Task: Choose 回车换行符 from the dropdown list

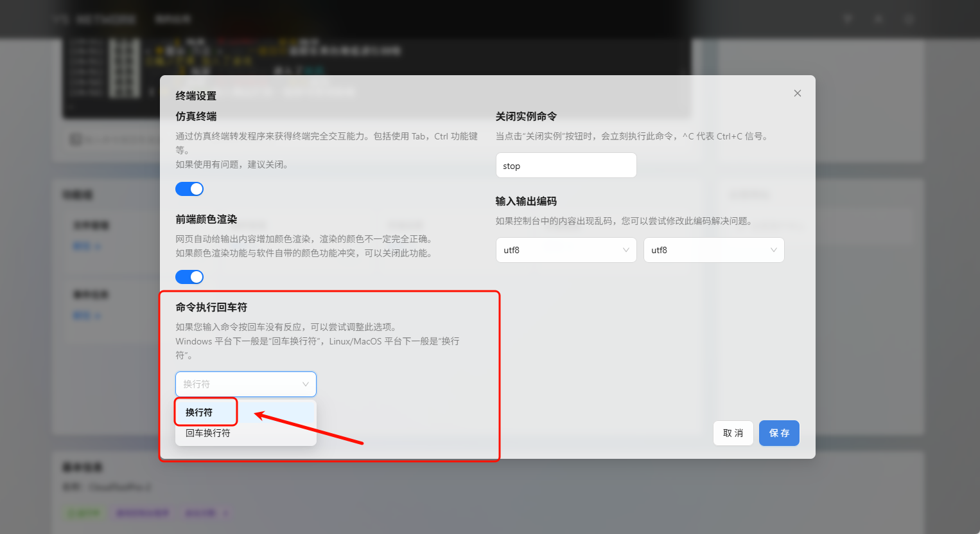Action: click(x=208, y=433)
